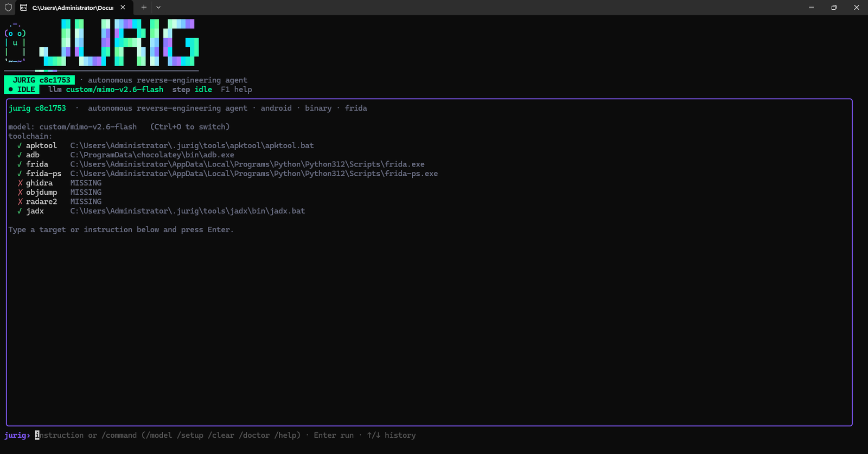The image size is (868, 454).
Task: Minimize the terminal window
Action: [x=812, y=8]
